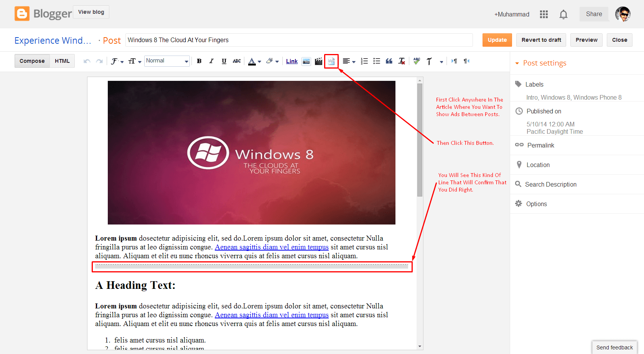Click the Send feedback button
Screen dimensions: 644x354
click(x=614, y=347)
